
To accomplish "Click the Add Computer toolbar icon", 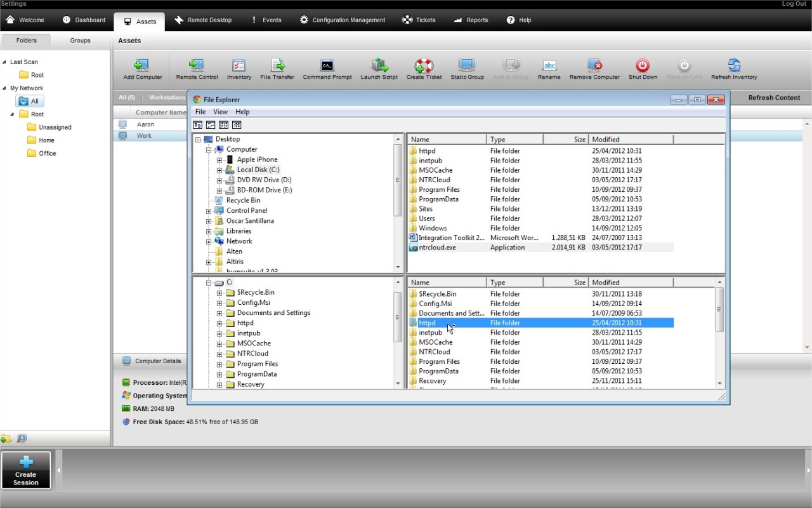I will coord(141,65).
